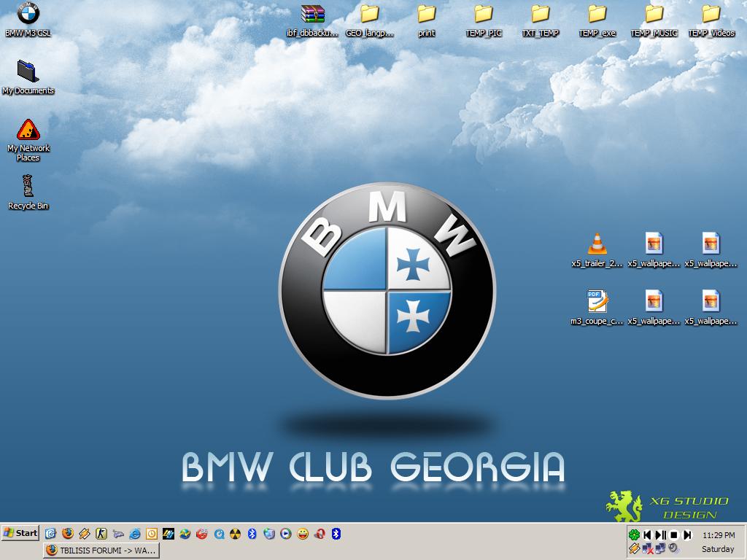The height and width of the screenshot is (560, 747).
Task: Click the 11:29 PM clock
Action: coord(719,535)
